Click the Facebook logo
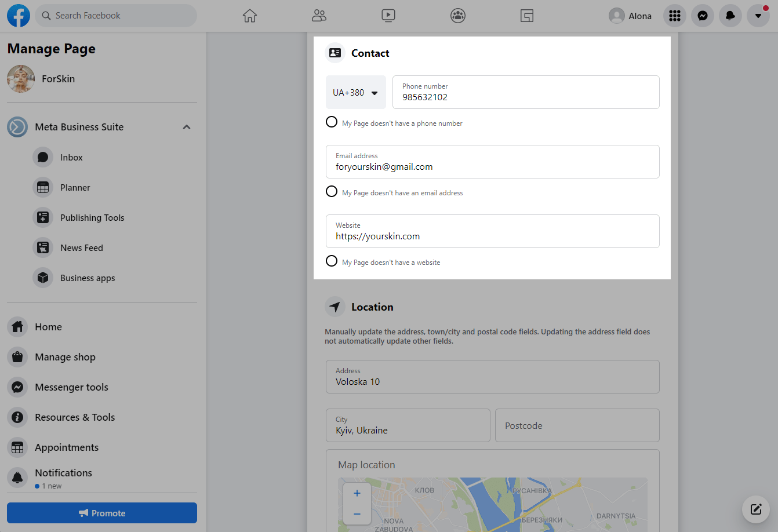The height and width of the screenshot is (532, 778). point(19,16)
